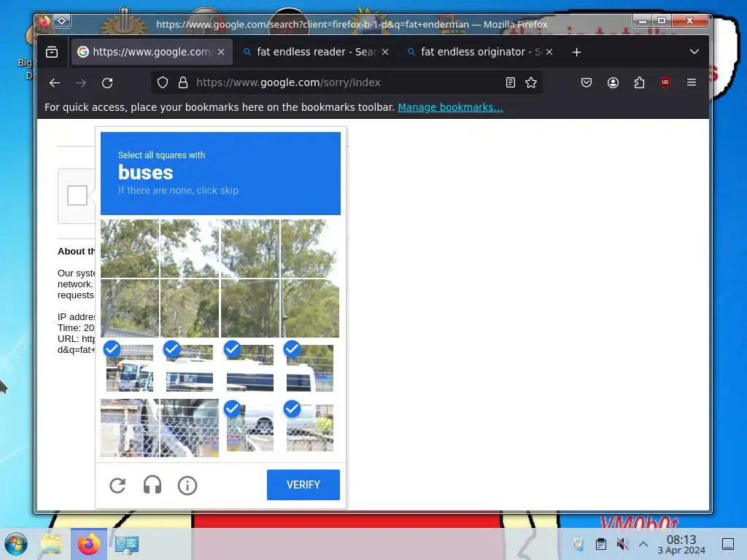Click the URL address bar field
The width and height of the screenshot is (747, 560).
pos(347,83)
